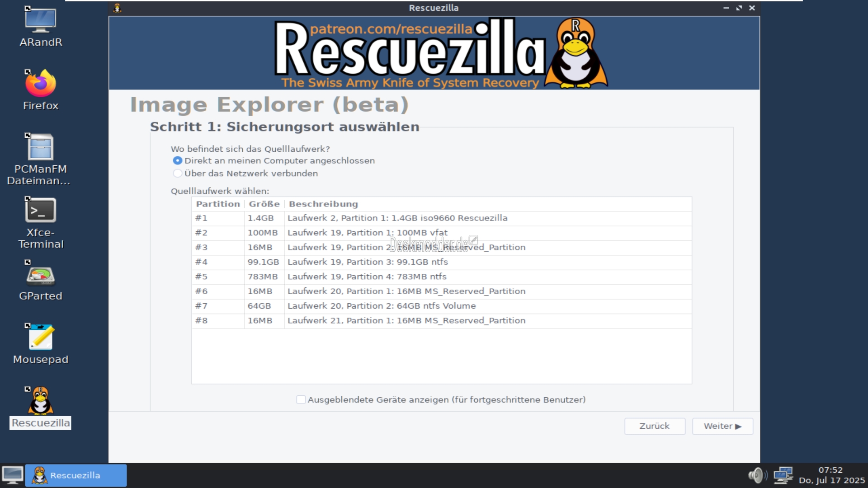Screen dimensions: 868x488
Task: Select 'Über das Netzwerk verbunden' option
Action: (178, 173)
